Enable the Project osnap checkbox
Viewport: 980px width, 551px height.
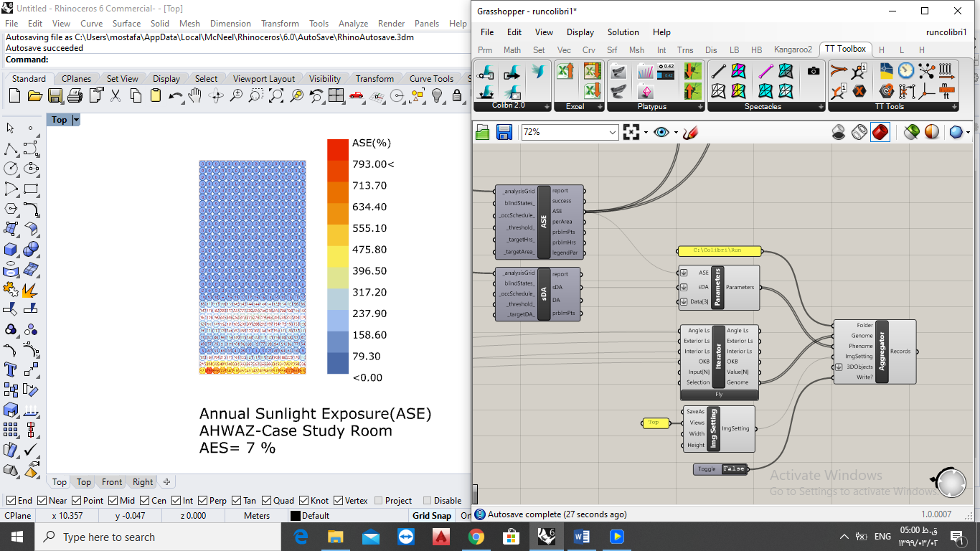pos(378,501)
